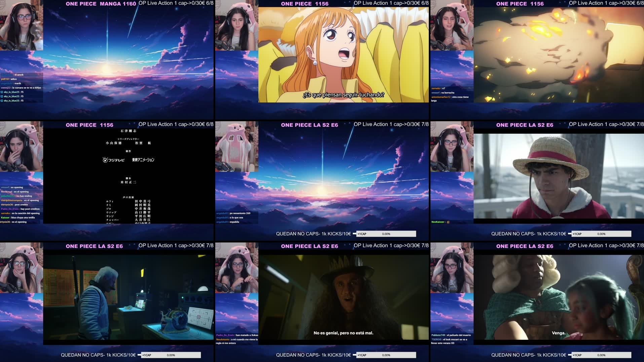Select 'peluchin212 : no hay ending' message

[x=16, y=196]
